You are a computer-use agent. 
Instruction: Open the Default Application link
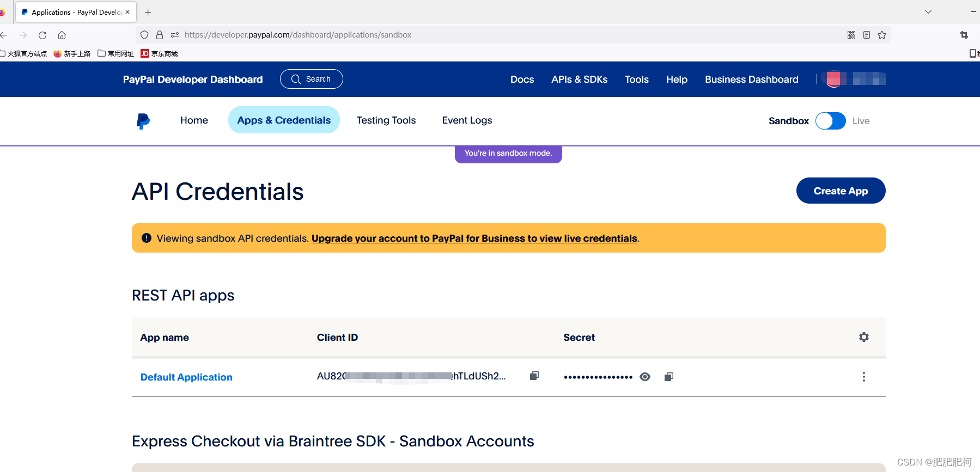(x=186, y=377)
